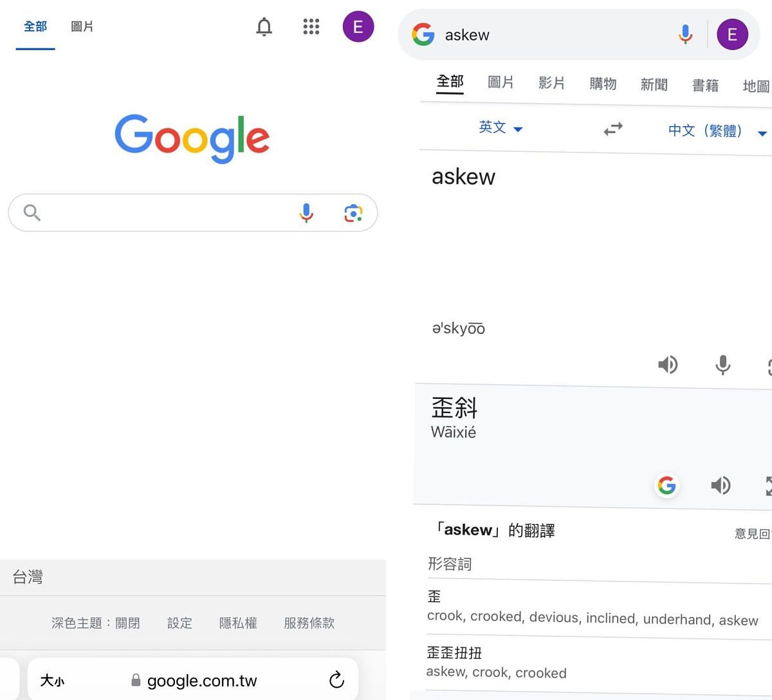Switch to the 影片 results tab
The width and height of the screenshot is (772, 700).
tap(551, 83)
